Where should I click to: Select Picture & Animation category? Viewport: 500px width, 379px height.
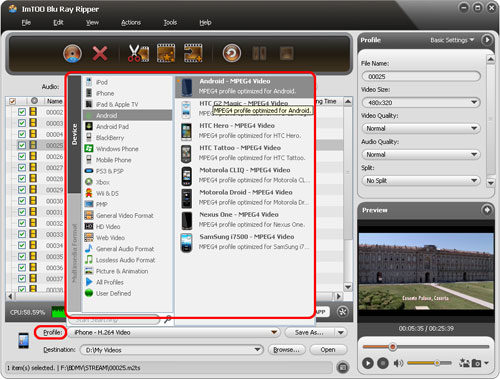pyautogui.click(x=127, y=271)
